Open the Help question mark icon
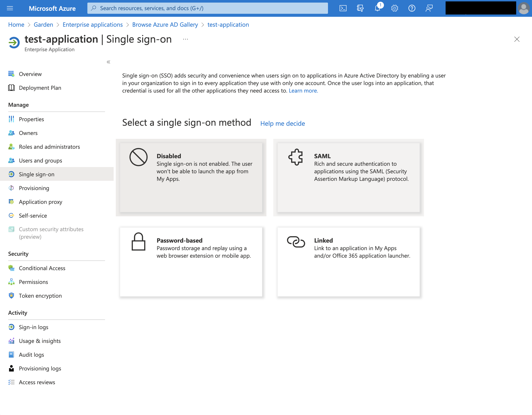 [x=412, y=8]
